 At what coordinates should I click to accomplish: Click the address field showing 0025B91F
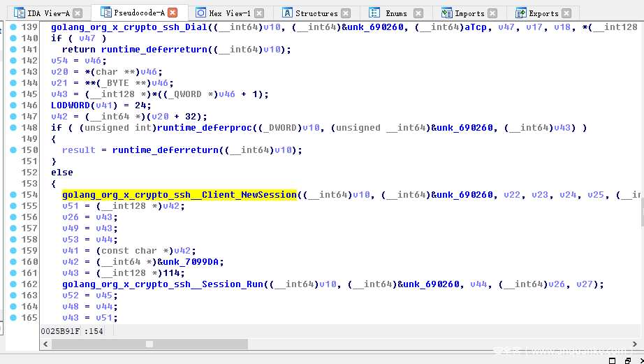[x=61, y=330]
